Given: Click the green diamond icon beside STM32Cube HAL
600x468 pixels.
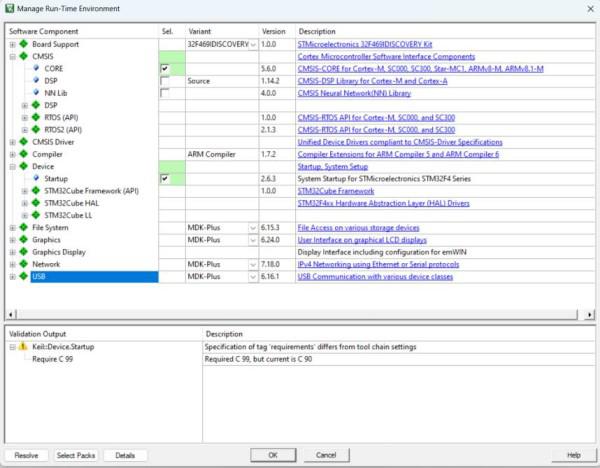Looking at the screenshot, I should point(36,203).
